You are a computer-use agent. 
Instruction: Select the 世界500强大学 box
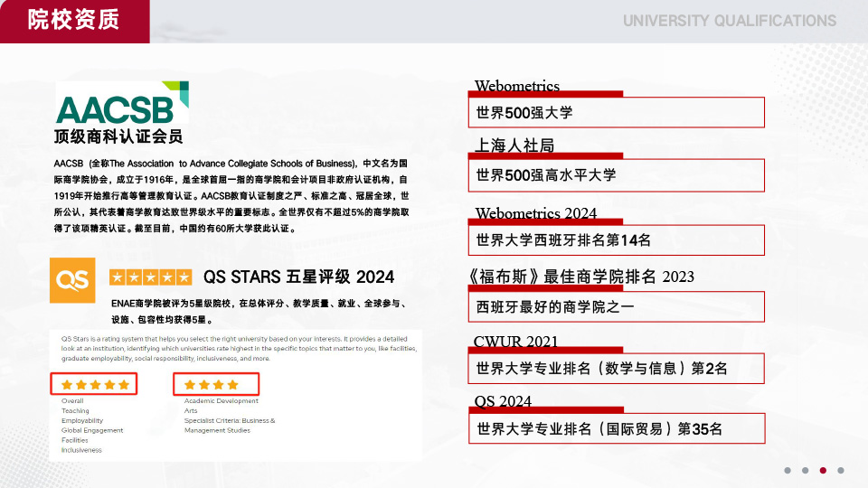[617, 112]
